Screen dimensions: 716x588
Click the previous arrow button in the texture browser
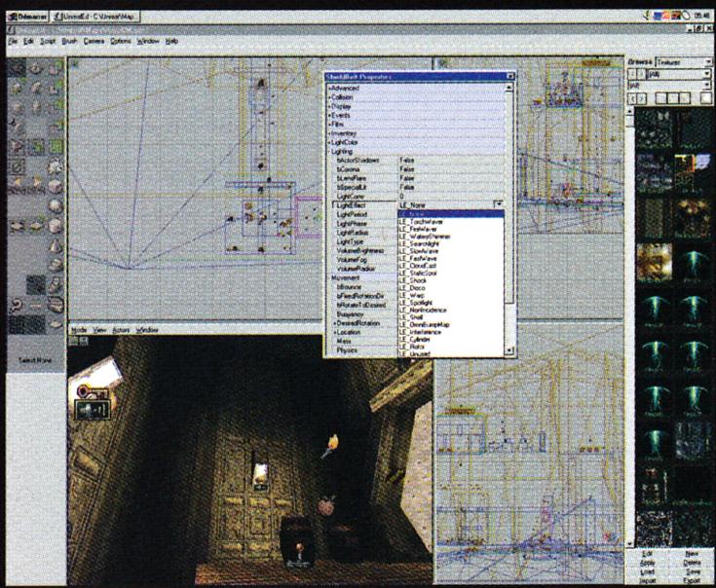tap(632, 97)
